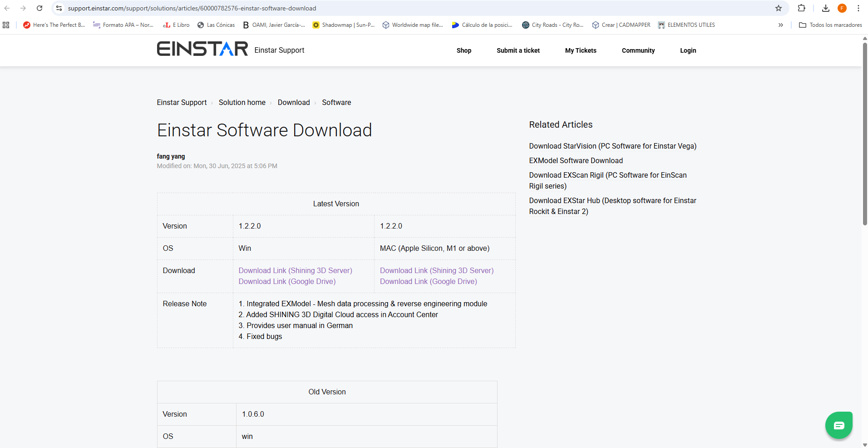Open the browser downloads icon
868x448 pixels.
point(826,8)
